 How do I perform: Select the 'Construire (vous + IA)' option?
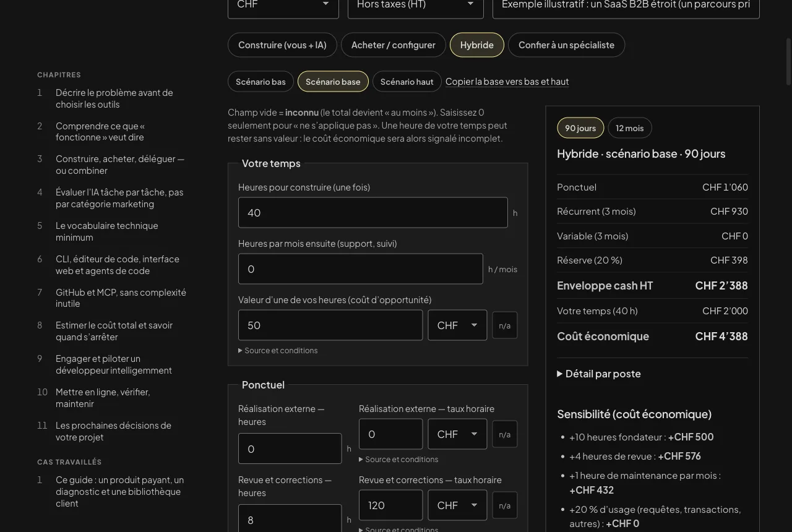pyautogui.click(x=282, y=45)
